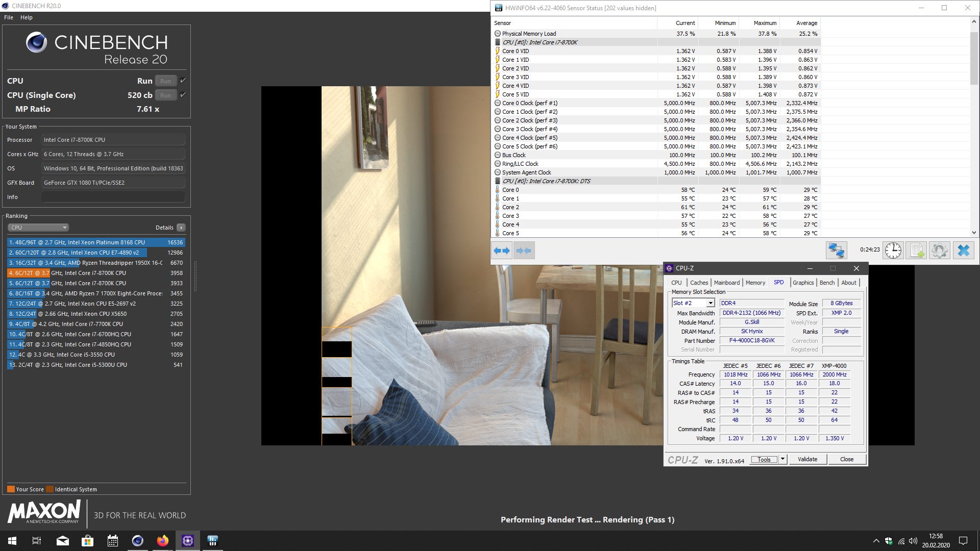Select Xeon Platinum 8168 ranking row

pyautogui.click(x=96, y=242)
